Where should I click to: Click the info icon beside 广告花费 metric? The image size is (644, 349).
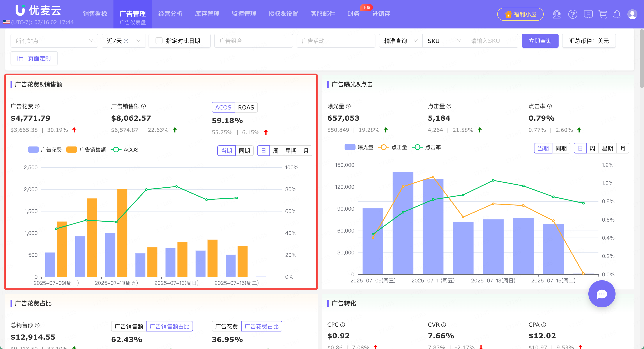point(37,106)
